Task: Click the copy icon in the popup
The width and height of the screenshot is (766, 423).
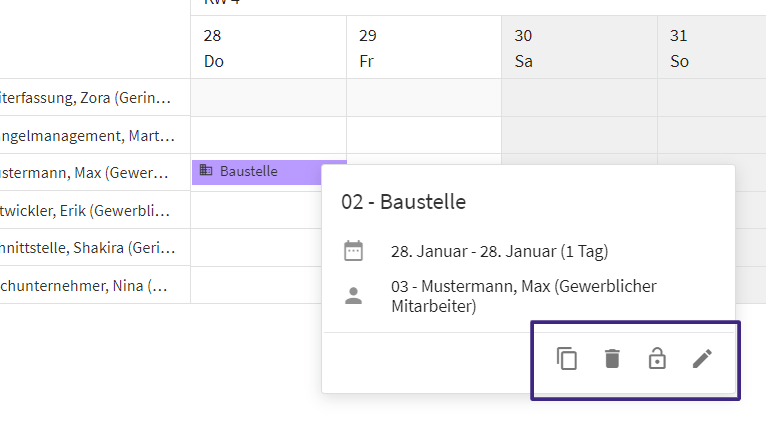Action: [x=567, y=359]
